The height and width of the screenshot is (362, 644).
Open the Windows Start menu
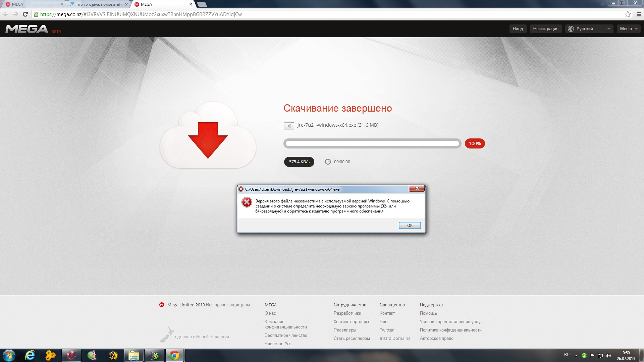tap(9, 355)
